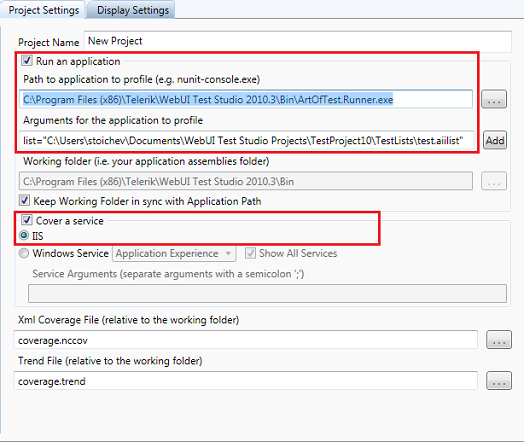Open the Application Experience service dropdown
The height and width of the screenshot is (442, 524).
click(174, 254)
